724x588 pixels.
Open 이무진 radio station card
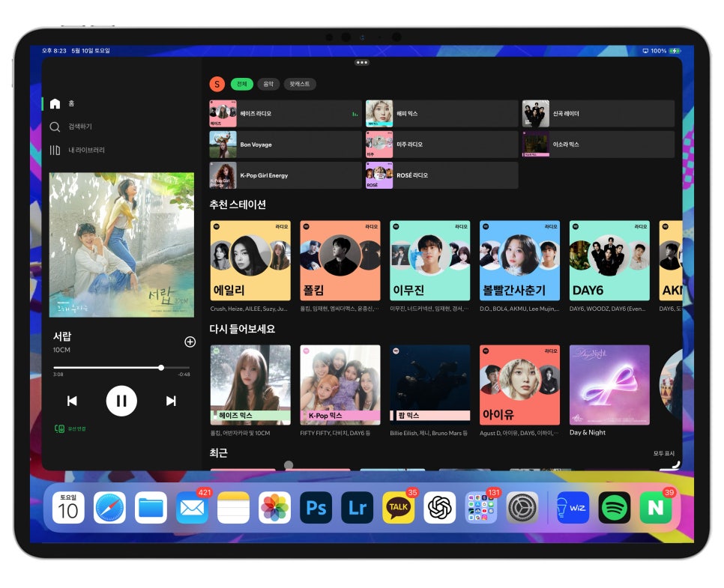430,261
